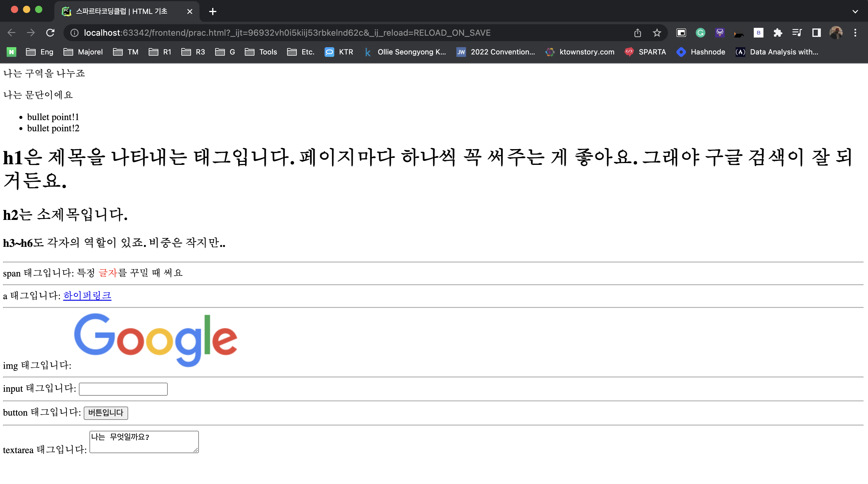Image resolution: width=868 pixels, height=484 pixels.
Task: Toggle the browser side panel
Action: tap(816, 33)
